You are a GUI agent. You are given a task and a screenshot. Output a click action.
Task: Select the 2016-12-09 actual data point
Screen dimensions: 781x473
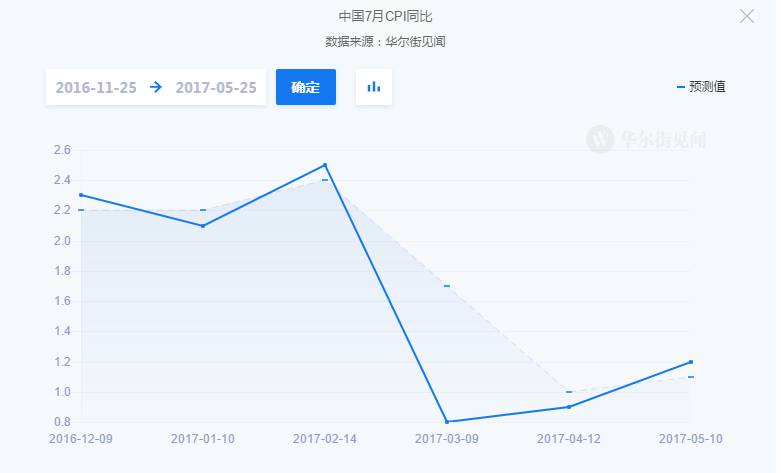[81, 195]
